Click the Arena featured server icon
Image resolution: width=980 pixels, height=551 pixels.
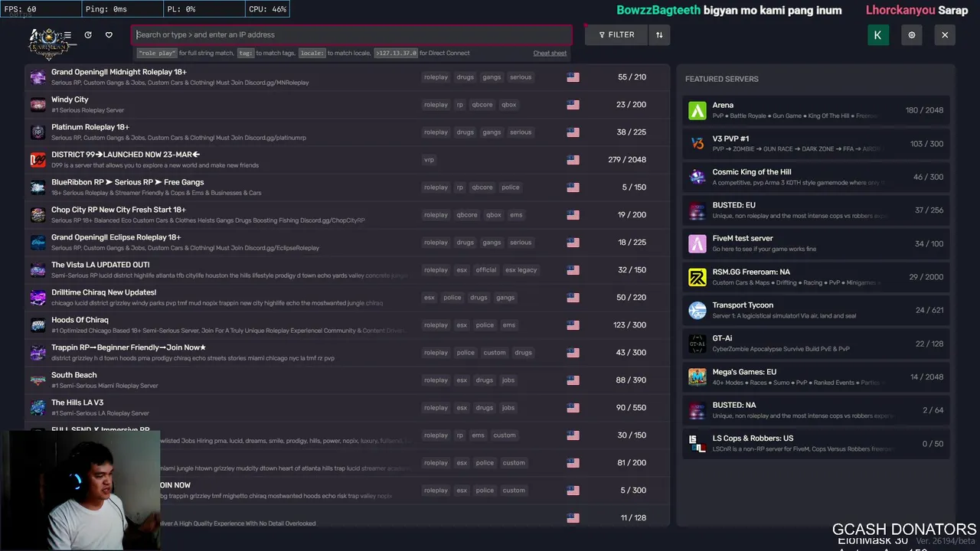click(x=697, y=110)
